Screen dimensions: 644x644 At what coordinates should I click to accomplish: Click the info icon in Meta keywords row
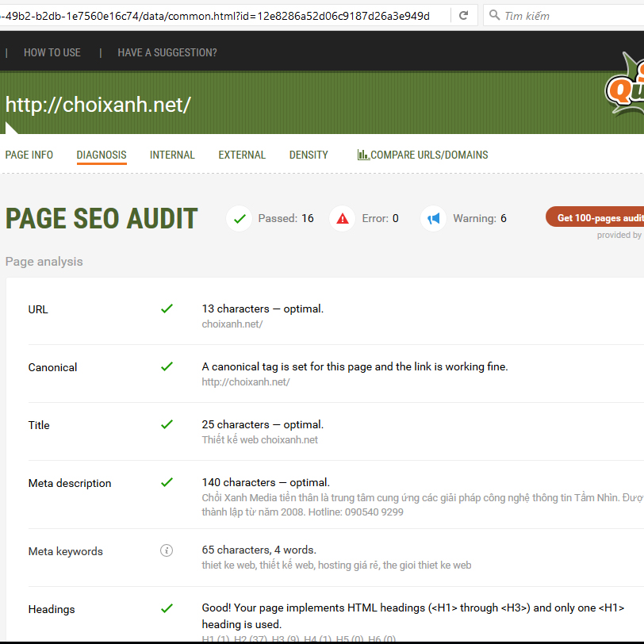point(167,550)
